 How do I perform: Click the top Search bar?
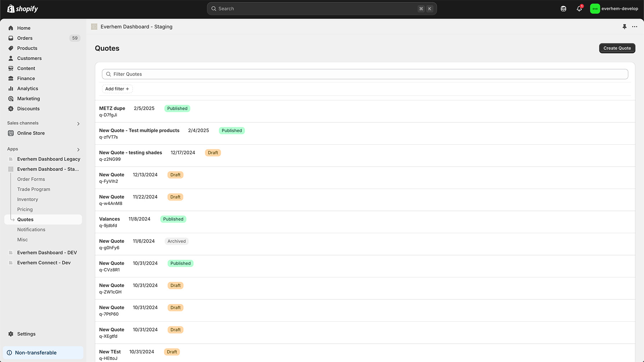coord(322,9)
